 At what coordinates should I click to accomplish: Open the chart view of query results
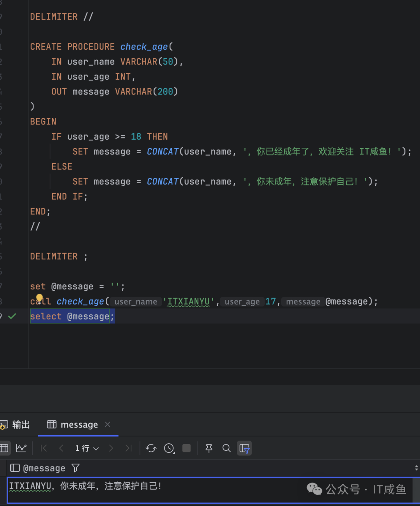point(21,448)
